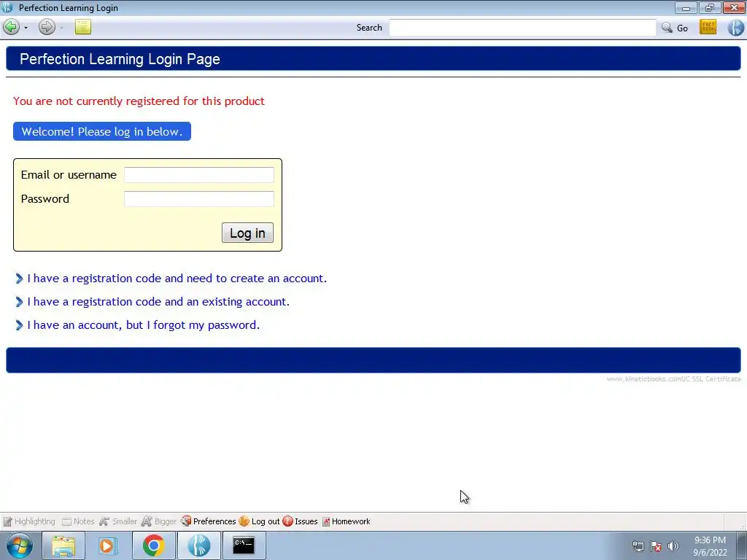This screenshot has width=747, height=560.
Task: Click the window title bar application icon
Action: [7, 7]
